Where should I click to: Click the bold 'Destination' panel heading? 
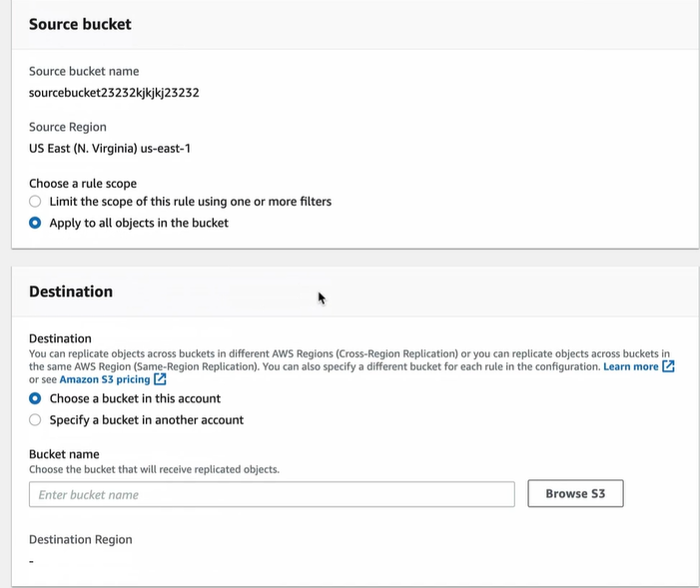point(71,292)
